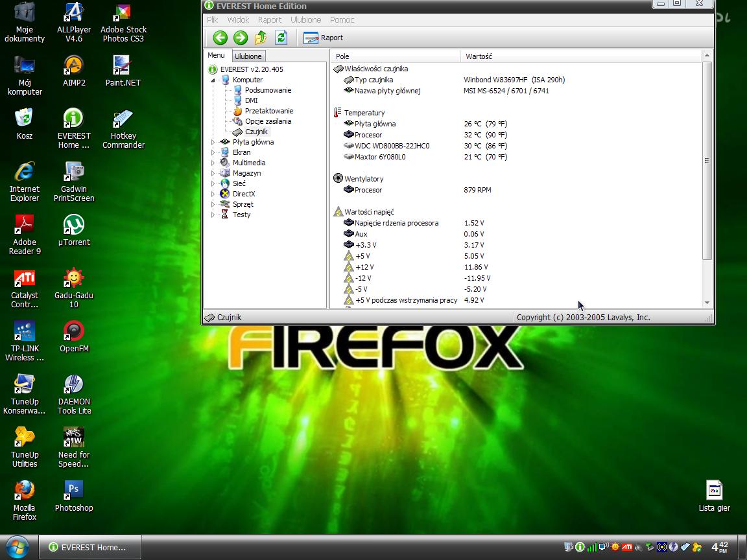Select DMI in the tree
747x560 pixels.
tap(251, 100)
